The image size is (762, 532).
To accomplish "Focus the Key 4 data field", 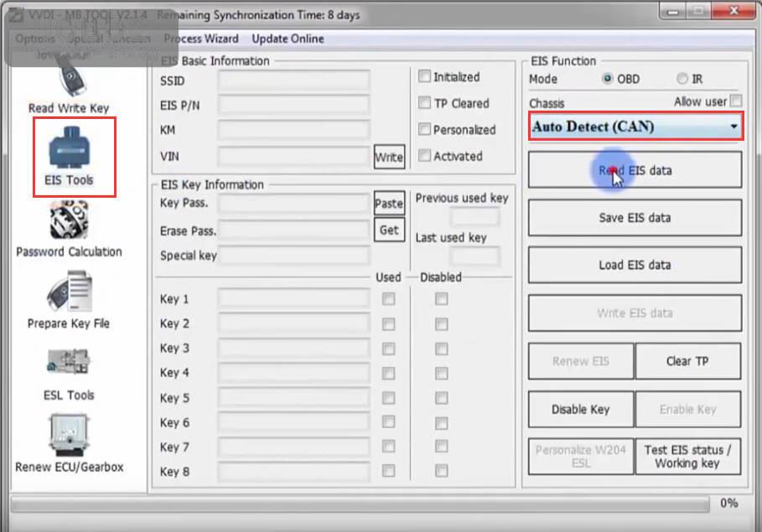I will point(293,373).
